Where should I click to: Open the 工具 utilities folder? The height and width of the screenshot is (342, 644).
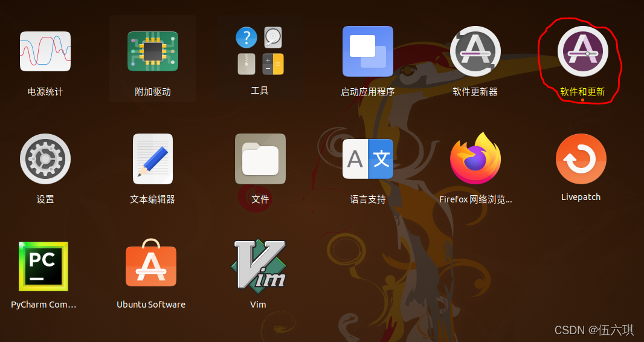pos(260,51)
